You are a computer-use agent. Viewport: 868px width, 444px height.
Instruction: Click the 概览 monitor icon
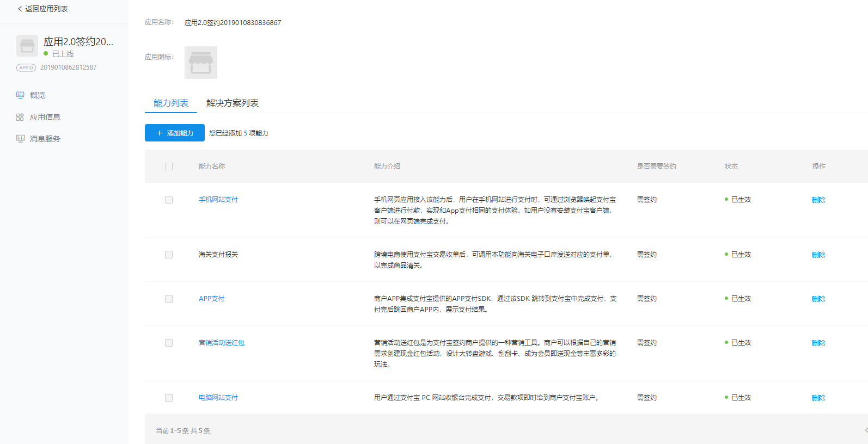(x=20, y=95)
